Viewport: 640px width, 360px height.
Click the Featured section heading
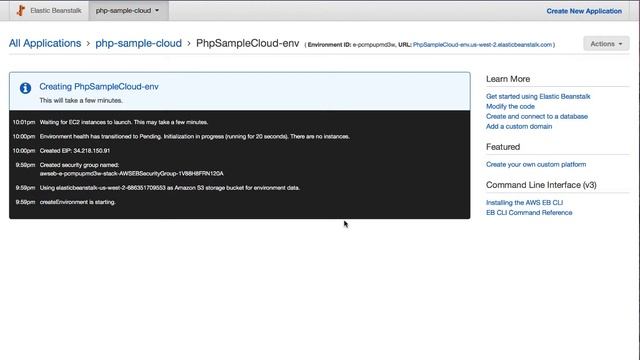click(x=503, y=147)
